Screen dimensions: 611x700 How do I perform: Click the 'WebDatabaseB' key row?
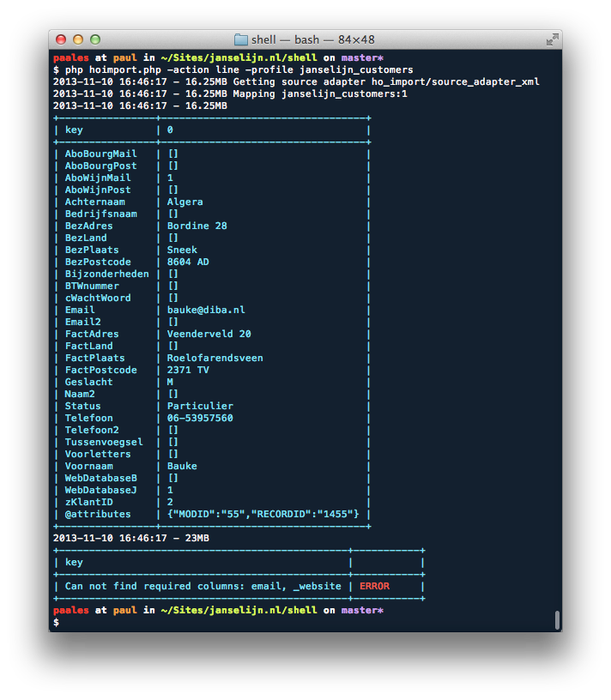pos(212,478)
